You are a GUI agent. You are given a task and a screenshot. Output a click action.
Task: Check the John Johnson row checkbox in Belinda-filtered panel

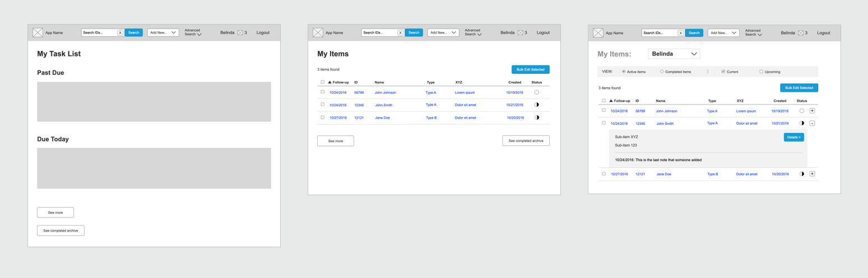coord(604,110)
